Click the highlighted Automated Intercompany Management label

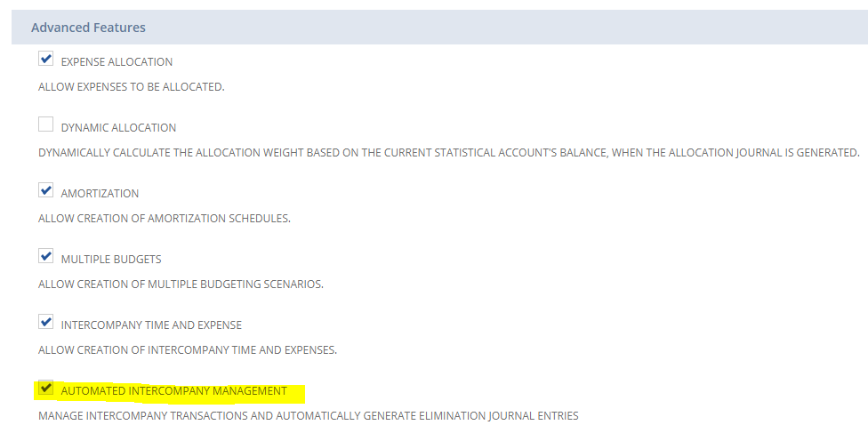[173, 391]
